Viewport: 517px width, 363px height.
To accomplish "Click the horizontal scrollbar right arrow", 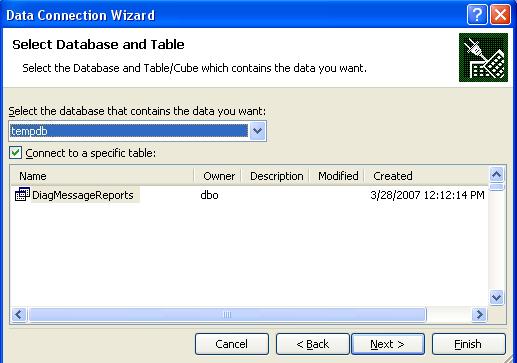I will [x=479, y=314].
